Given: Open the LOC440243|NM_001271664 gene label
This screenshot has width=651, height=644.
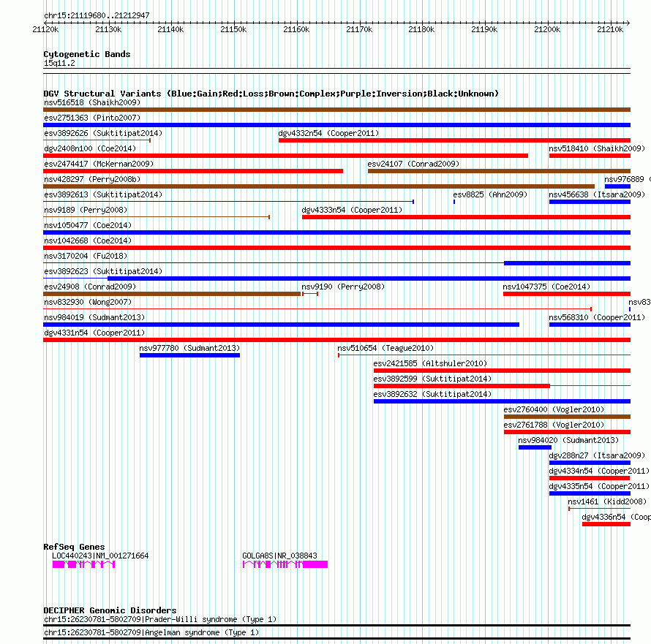Looking at the screenshot, I should [100, 556].
